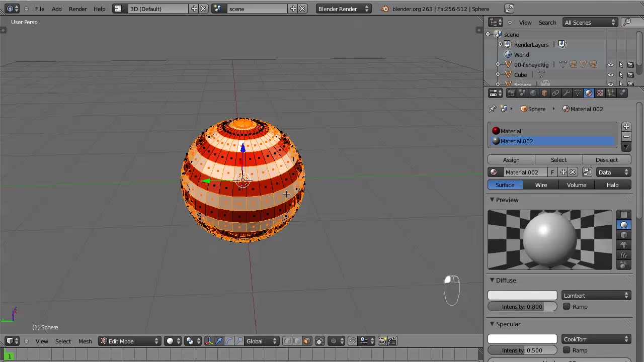Select the rotate manipulator arc icon
This screenshot has height=362, width=644.
[229, 341]
